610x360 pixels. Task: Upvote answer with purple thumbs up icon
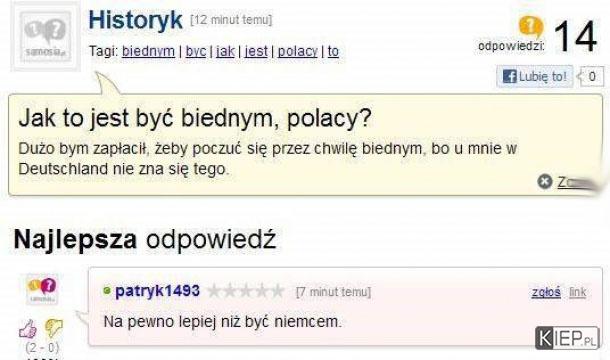click(x=28, y=329)
